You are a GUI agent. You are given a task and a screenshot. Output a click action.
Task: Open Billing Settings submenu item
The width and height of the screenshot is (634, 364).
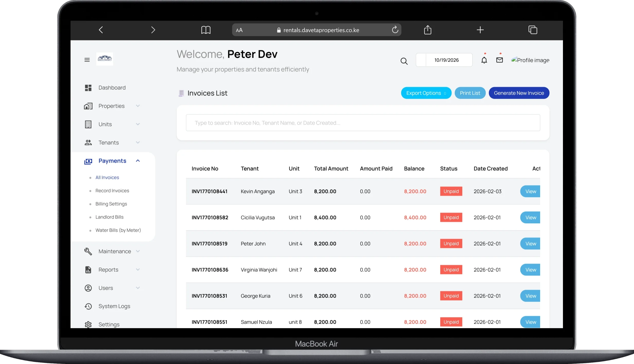click(x=111, y=204)
